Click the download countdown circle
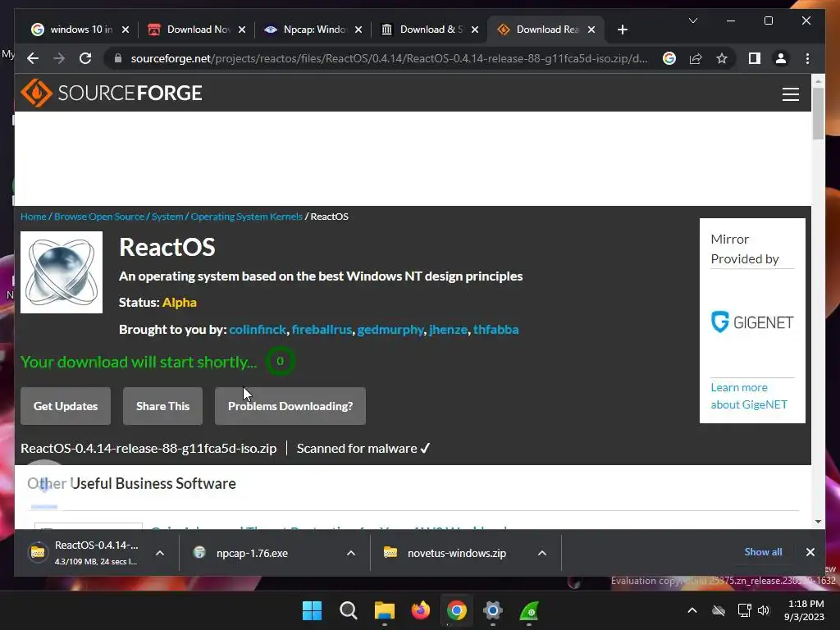This screenshot has height=630, width=840. [281, 361]
